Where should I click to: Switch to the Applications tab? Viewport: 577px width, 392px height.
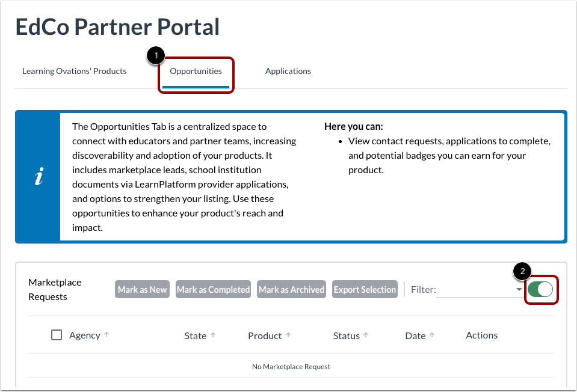288,71
